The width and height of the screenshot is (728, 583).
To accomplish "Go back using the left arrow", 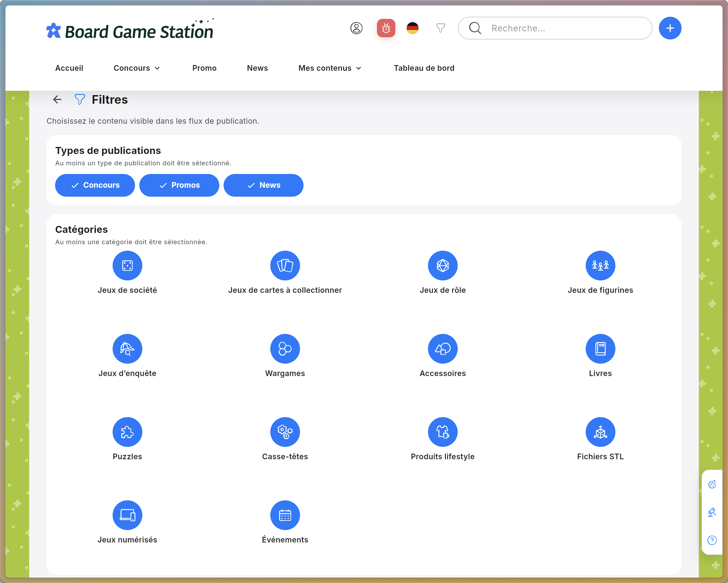I will pos(58,99).
